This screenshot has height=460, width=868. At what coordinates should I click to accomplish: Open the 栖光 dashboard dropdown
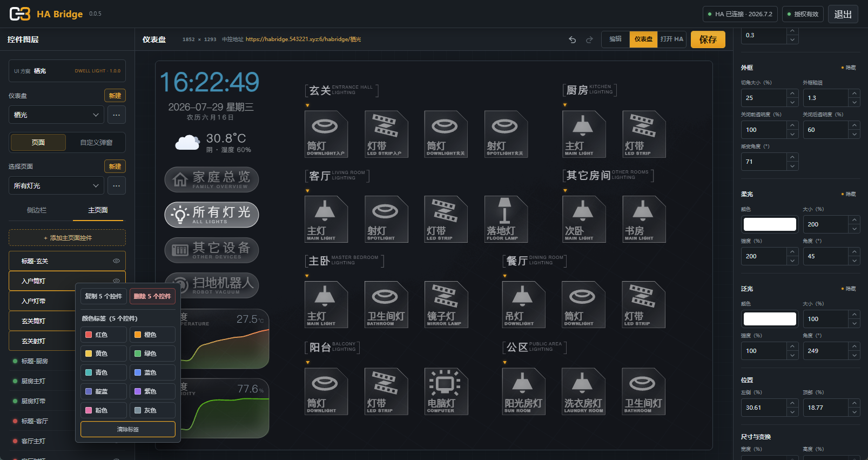(x=56, y=115)
